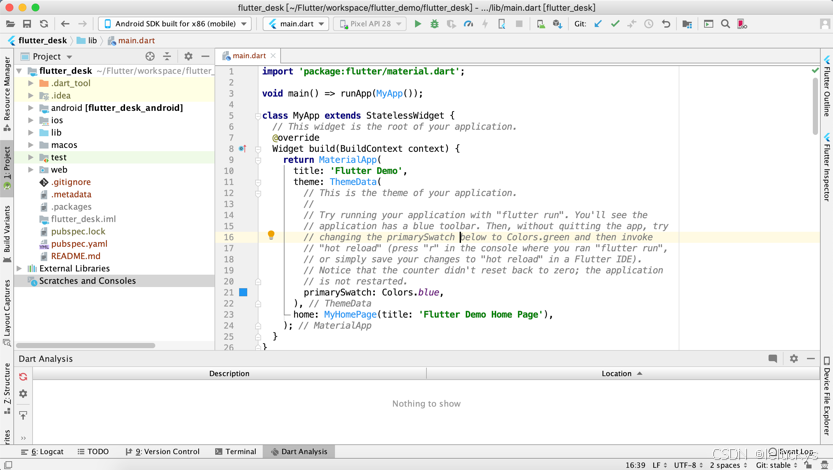The image size is (833, 470).
Task: Open AVD Manager icon in toolbar
Action: pyautogui.click(x=540, y=24)
